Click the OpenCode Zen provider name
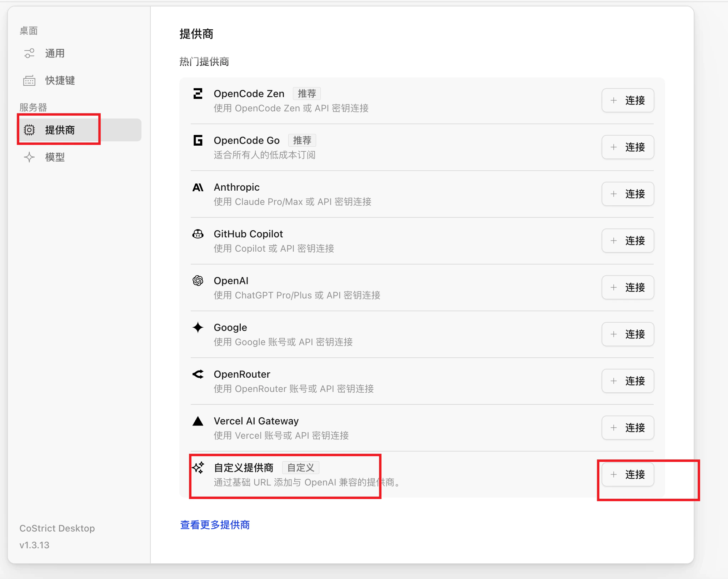 click(249, 94)
